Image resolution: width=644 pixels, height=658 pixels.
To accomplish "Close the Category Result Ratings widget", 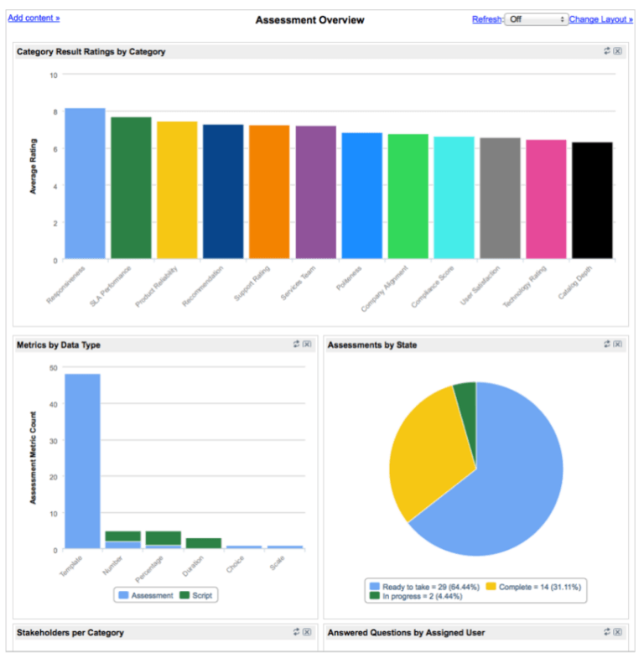I will 618,51.
